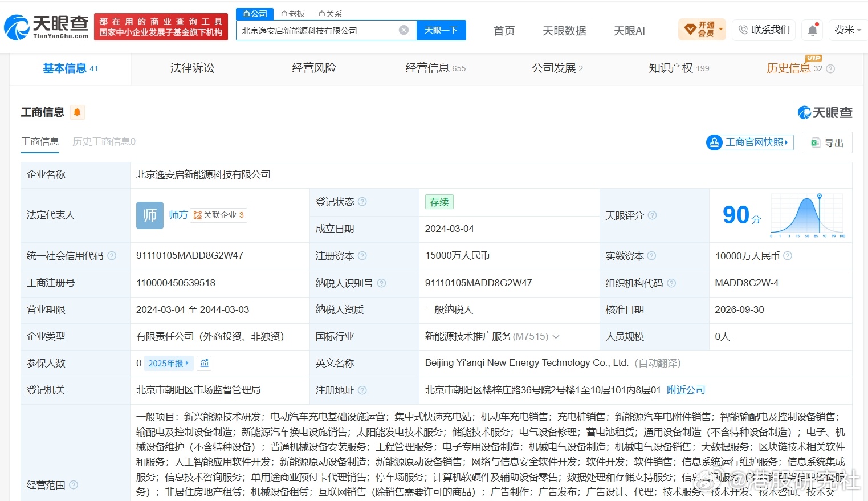Open 工商官网快照 snapshot button
This screenshot has height=501, width=868.
tap(749, 142)
